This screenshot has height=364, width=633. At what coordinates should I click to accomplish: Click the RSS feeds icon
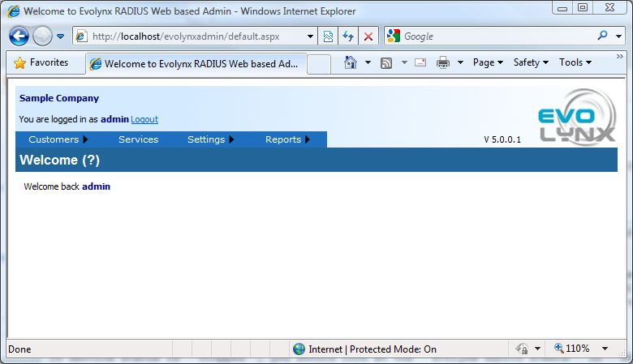pos(387,62)
